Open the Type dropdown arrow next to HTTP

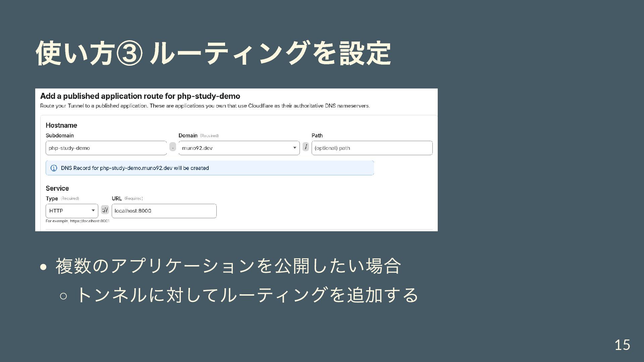[93, 210]
